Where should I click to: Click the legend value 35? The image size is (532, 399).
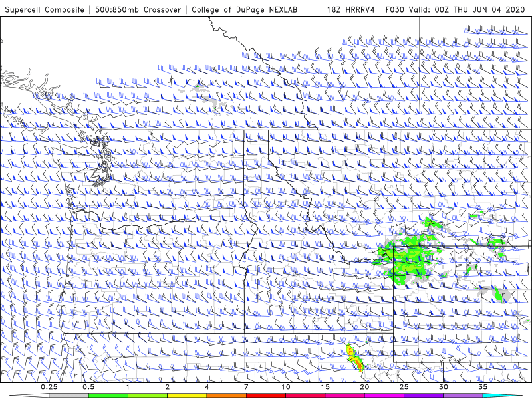tap(483, 387)
